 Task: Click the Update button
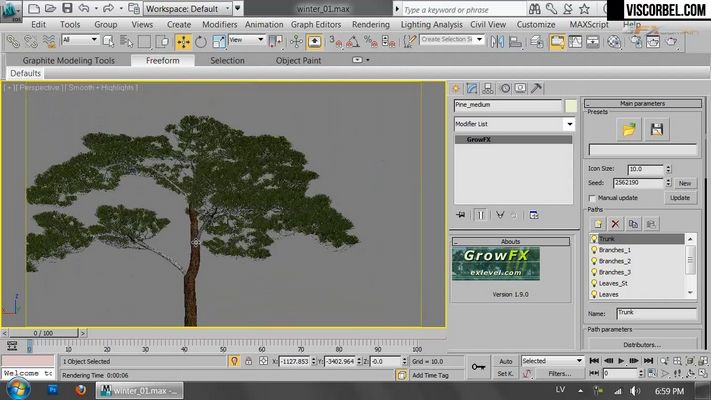(x=680, y=198)
